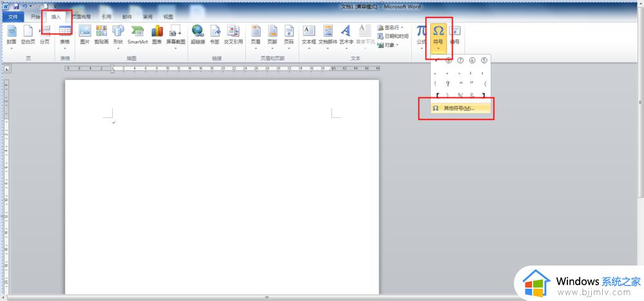
Task: Switch to the References (引用) tab
Action: 107,17
